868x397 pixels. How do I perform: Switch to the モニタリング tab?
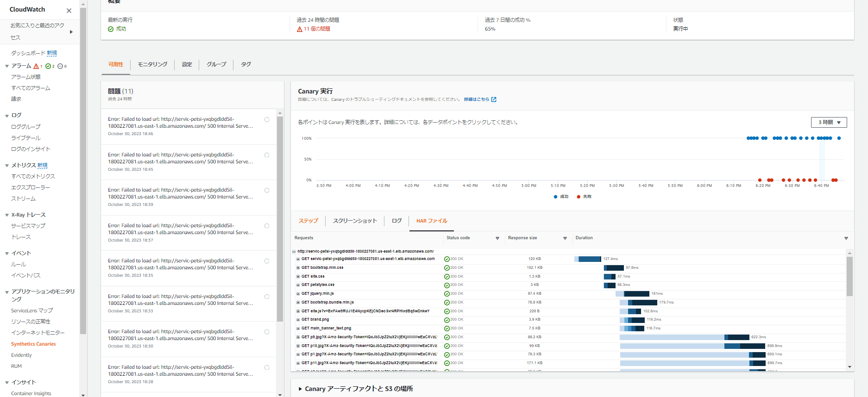[x=152, y=64]
